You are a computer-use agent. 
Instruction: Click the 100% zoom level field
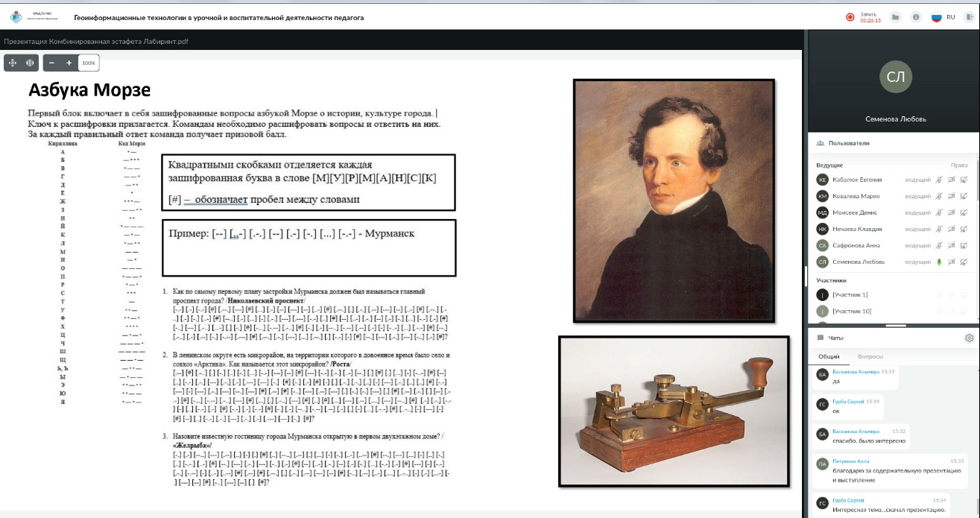(x=89, y=63)
